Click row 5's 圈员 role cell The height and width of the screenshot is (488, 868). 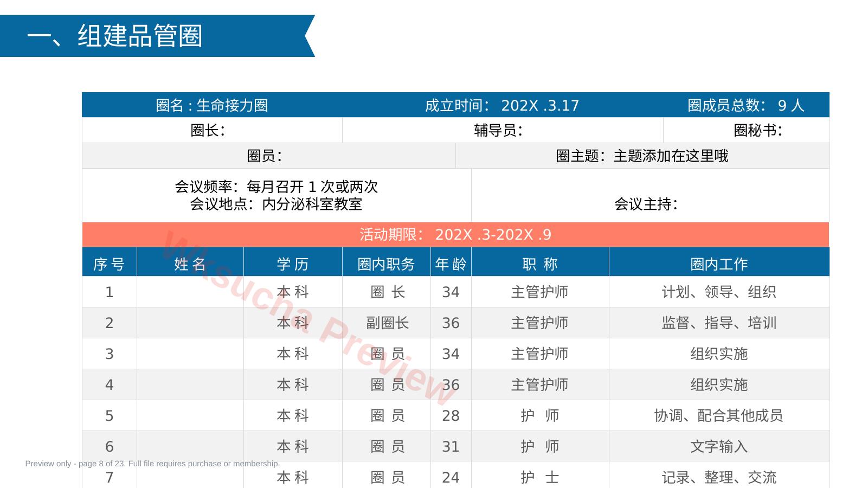coord(387,415)
